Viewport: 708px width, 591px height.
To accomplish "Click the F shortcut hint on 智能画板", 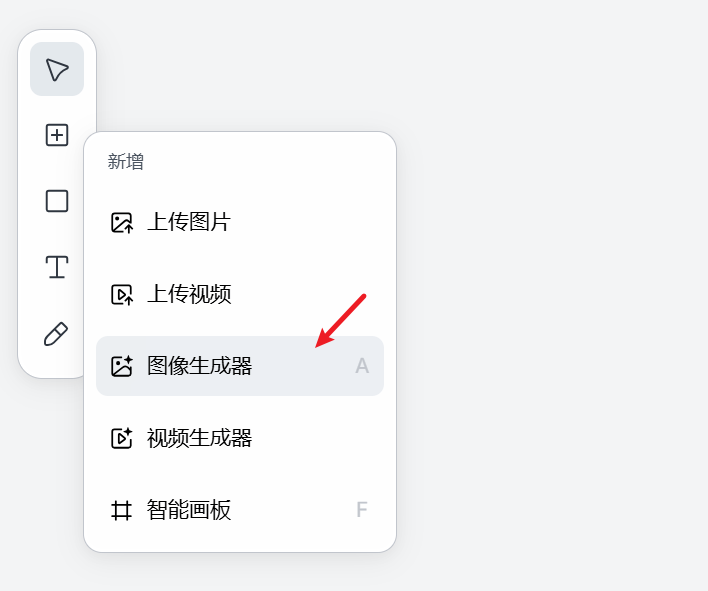I will (362, 510).
